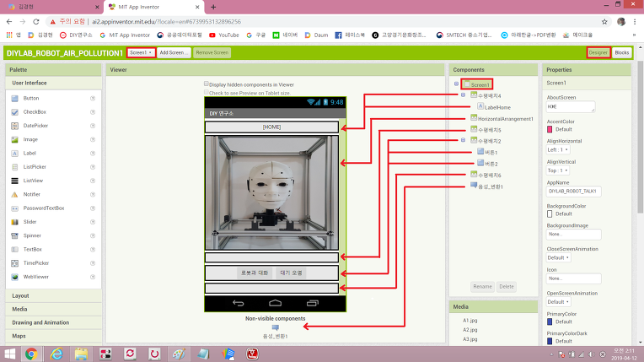The width and height of the screenshot is (644, 362).
Task: Open the Windows Start menu
Action: point(10,354)
